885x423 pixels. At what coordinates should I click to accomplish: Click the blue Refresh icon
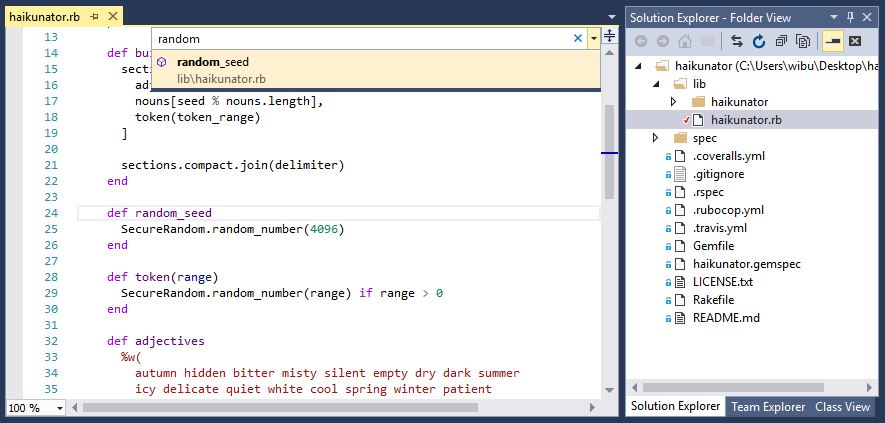(x=759, y=41)
